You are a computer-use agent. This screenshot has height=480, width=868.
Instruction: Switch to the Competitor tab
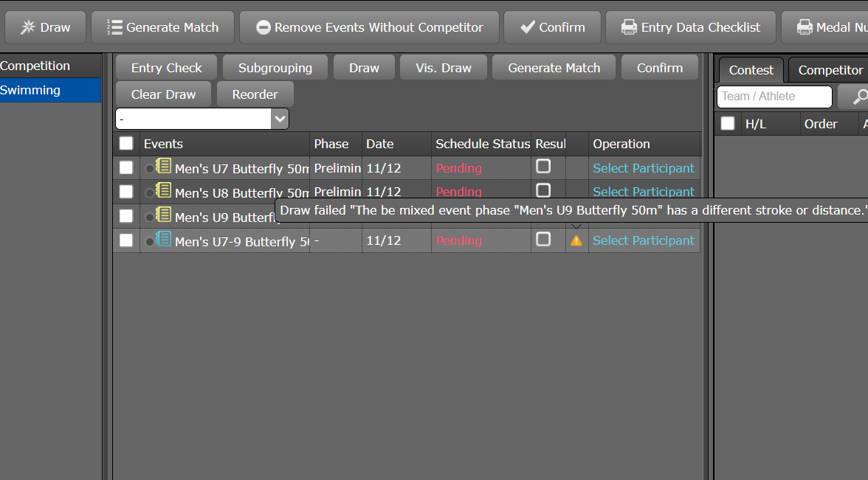(829, 69)
